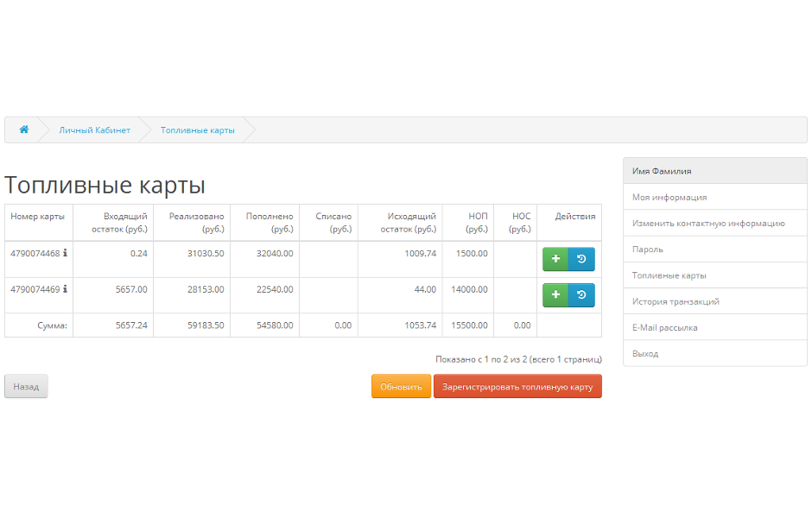Click total 5657.24 in sum row
Viewport: 812px width, 518px height.
[131, 325]
